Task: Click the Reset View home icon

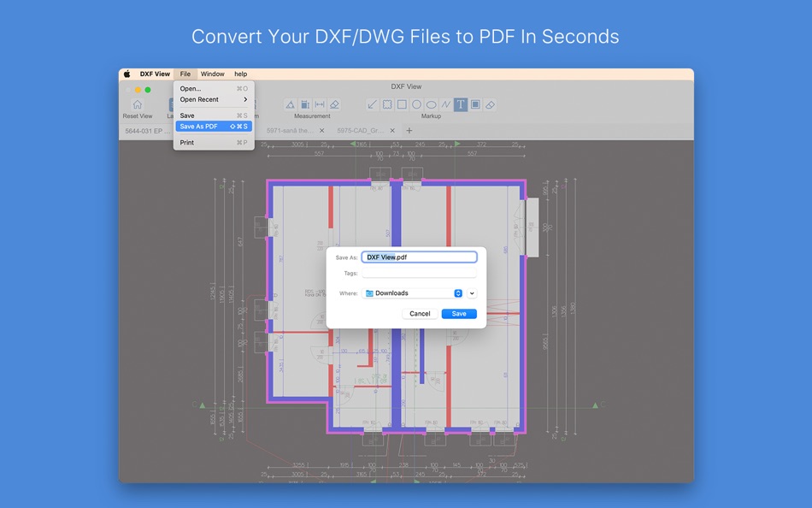Action: [x=138, y=104]
